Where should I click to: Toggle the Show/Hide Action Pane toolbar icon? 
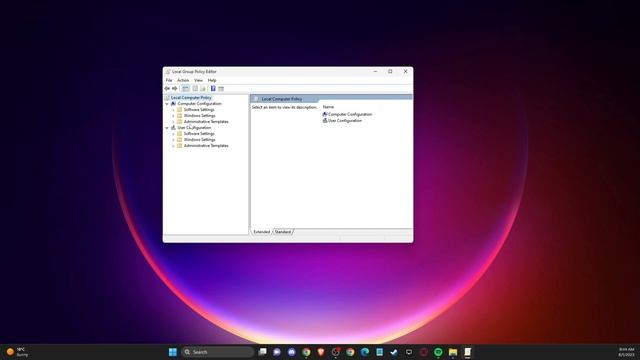click(221, 89)
